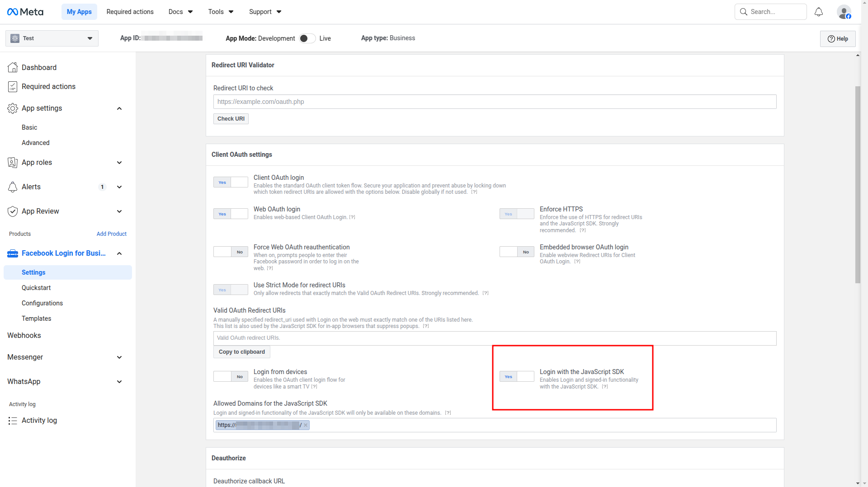This screenshot has width=868, height=487.
Task: Click Copy to clipboard button
Action: 242,352
